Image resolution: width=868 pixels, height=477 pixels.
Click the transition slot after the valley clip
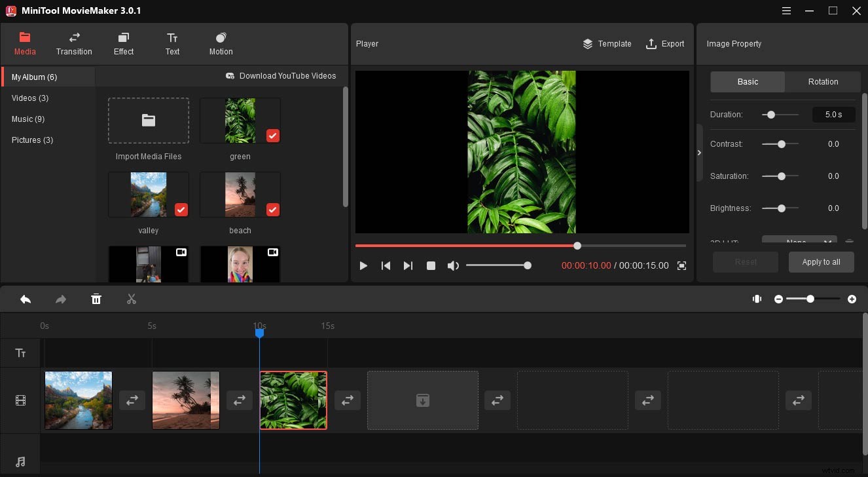[x=132, y=400]
